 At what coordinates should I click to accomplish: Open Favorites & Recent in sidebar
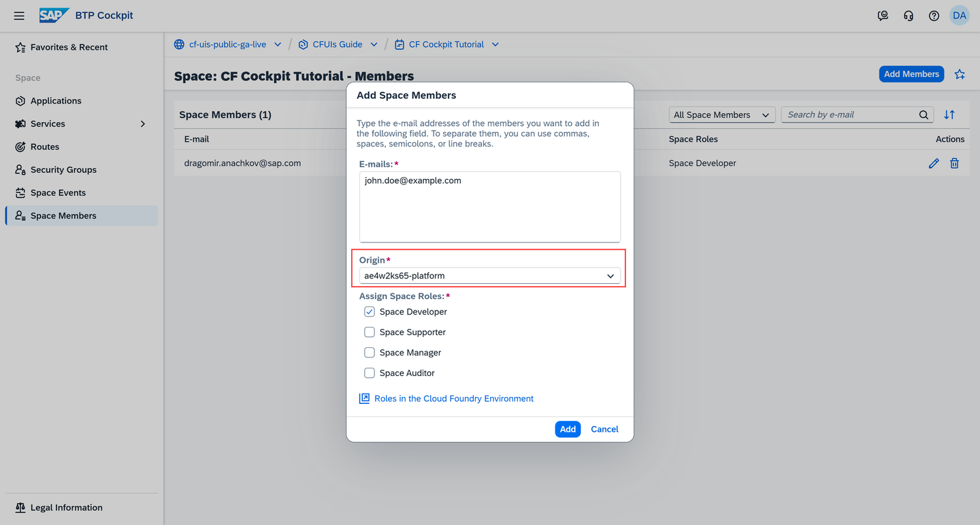click(x=82, y=47)
